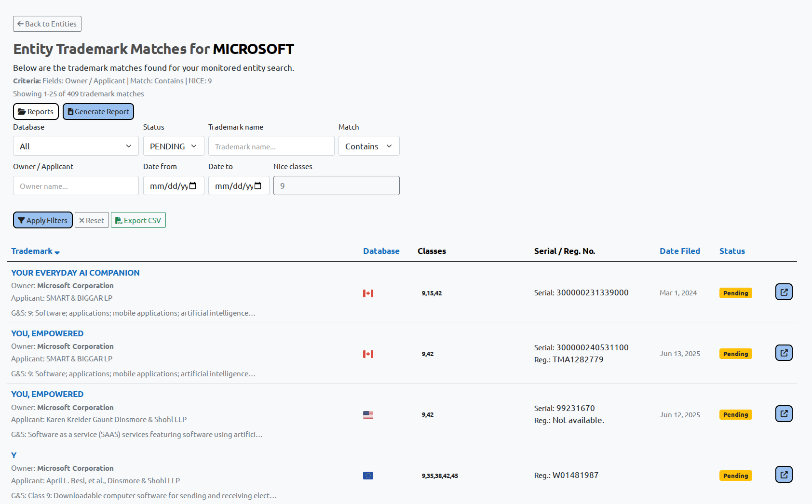
Task: Click Jun 13, 2025 filing date
Action: click(x=680, y=354)
